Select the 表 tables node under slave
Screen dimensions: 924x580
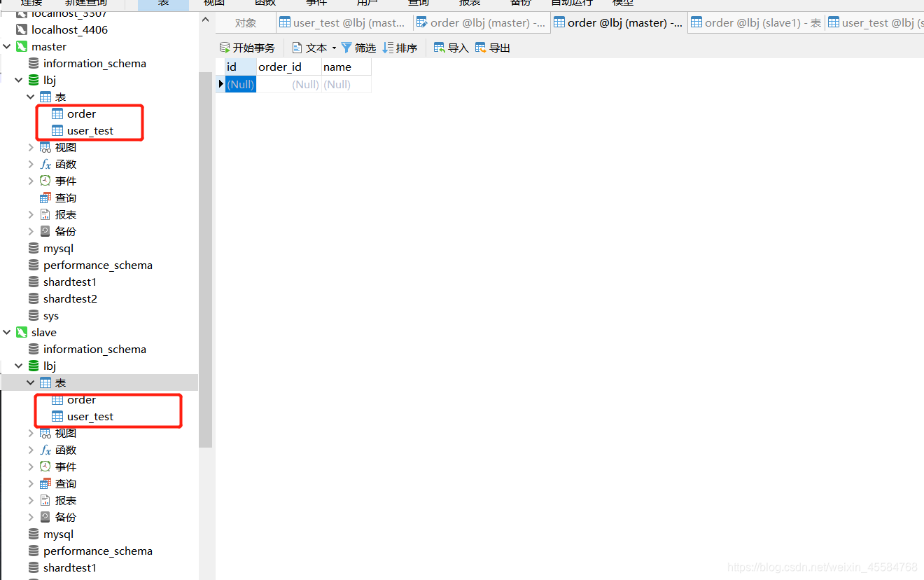[x=60, y=382]
